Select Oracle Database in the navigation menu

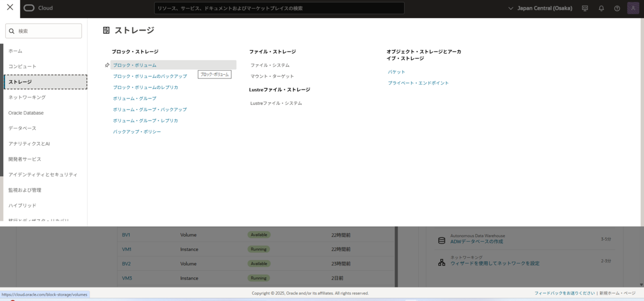pos(26,113)
